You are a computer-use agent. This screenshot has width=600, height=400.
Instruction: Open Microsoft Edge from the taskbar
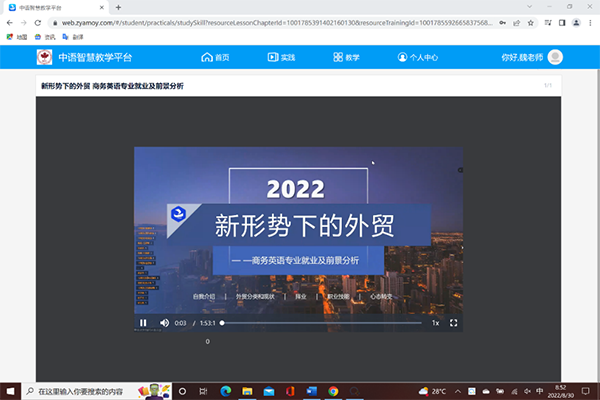click(x=225, y=391)
